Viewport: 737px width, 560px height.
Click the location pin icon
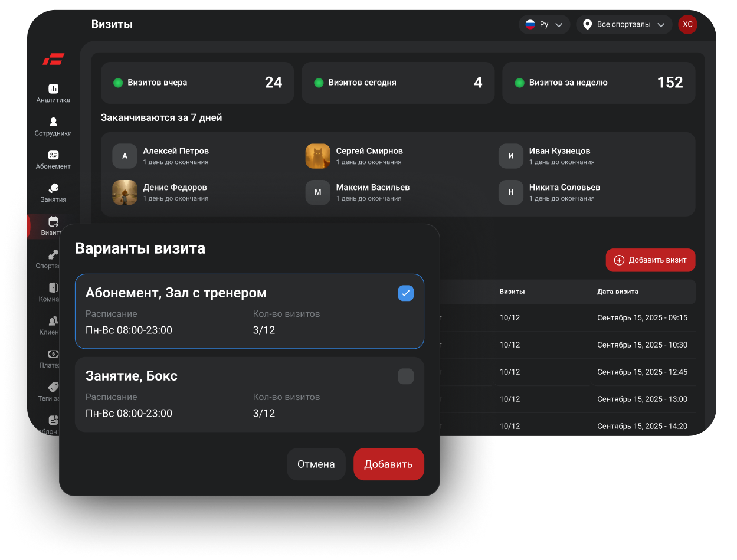[x=587, y=24]
